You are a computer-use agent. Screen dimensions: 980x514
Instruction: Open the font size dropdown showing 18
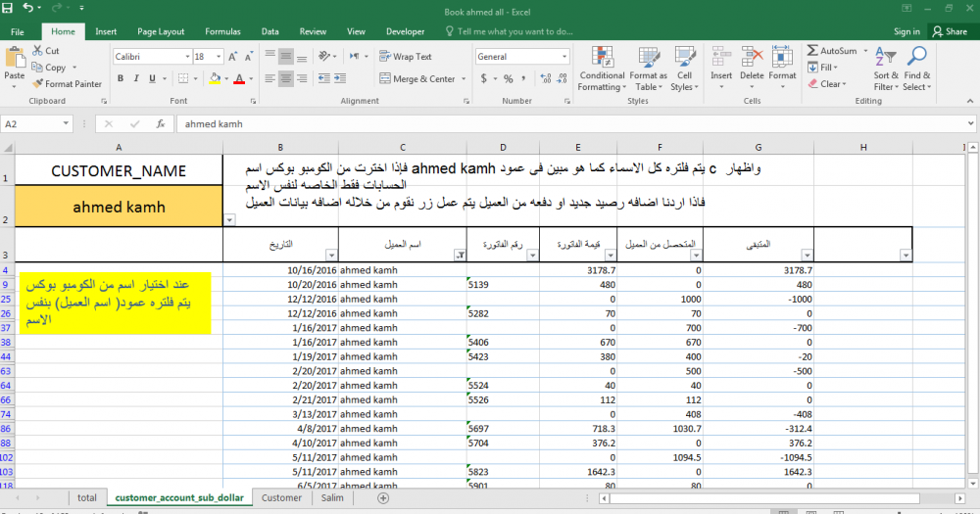click(x=219, y=56)
